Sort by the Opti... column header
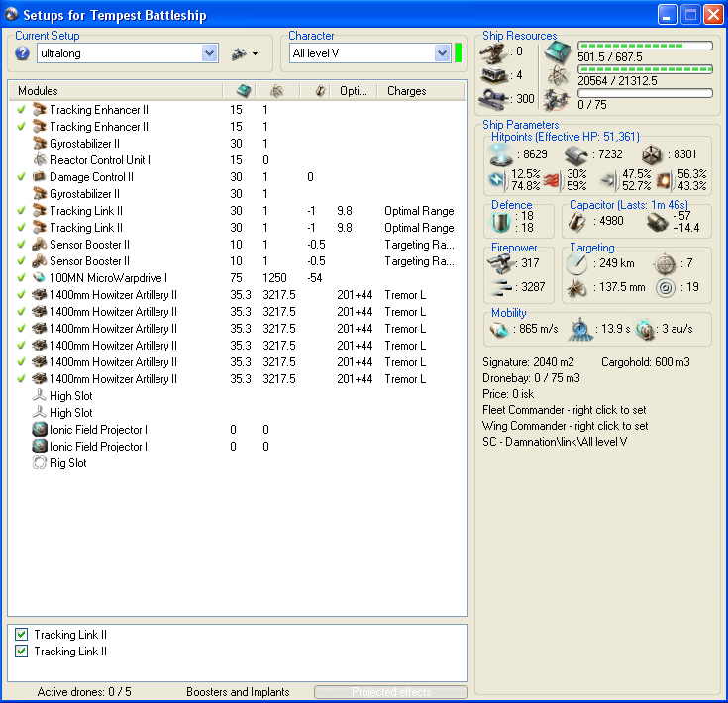Viewport: 728px width, 703px height. coord(354,91)
